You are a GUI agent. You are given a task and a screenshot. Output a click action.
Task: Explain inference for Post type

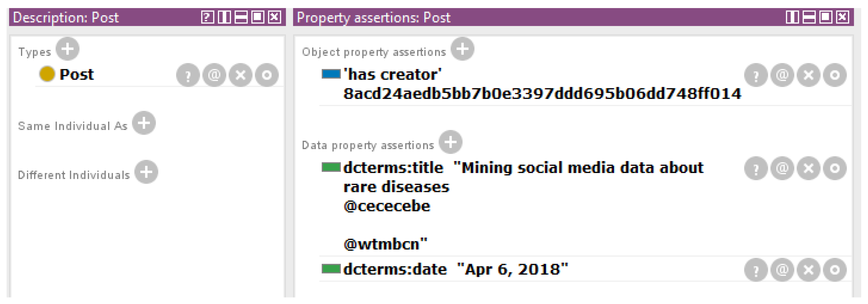click(188, 75)
